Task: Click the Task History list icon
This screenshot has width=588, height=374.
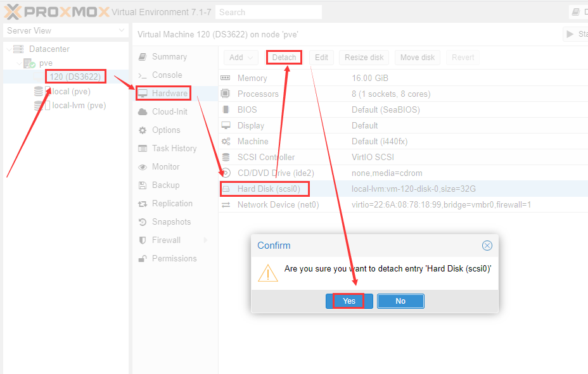Action: [143, 149]
